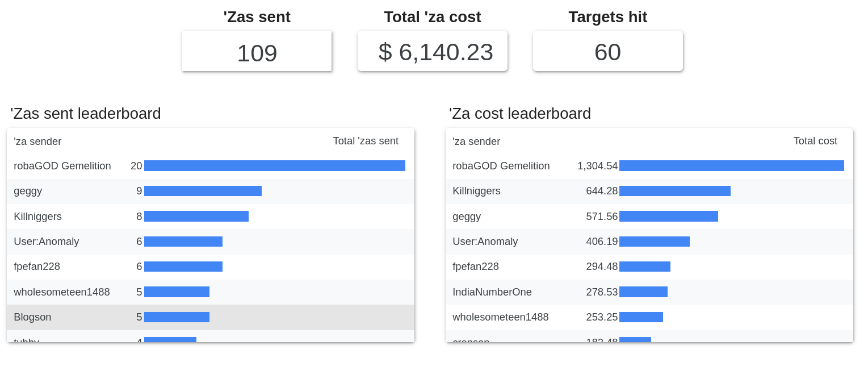Click the 1,304.54 cost bar for robaGOD Gemelition
The height and width of the screenshot is (366, 868).
(x=731, y=166)
